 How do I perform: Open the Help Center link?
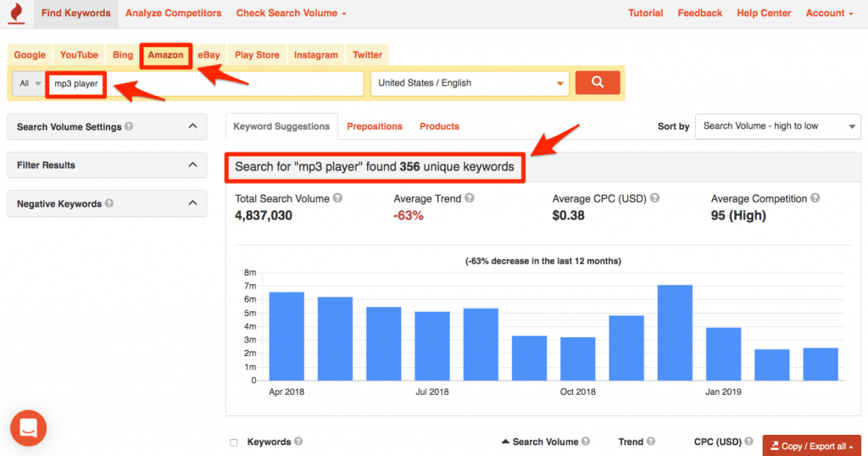764,13
